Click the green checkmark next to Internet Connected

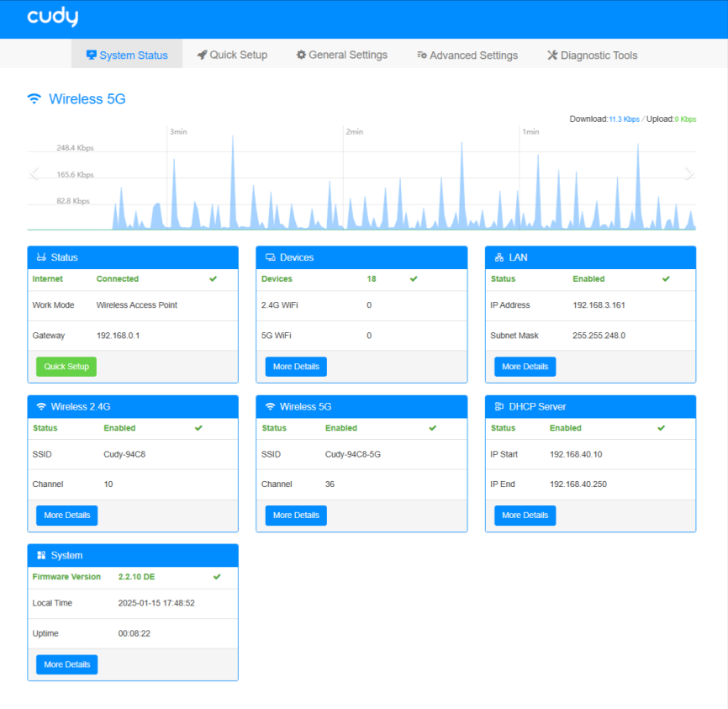click(x=213, y=278)
